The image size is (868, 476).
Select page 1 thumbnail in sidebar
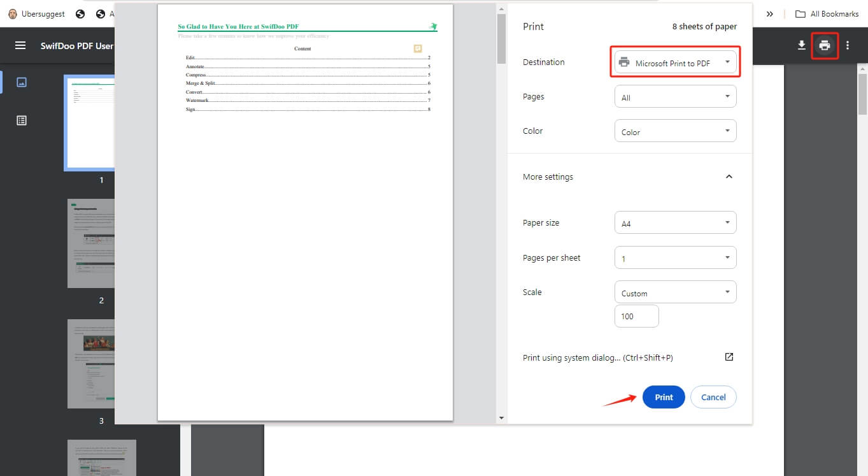pyautogui.click(x=89, y=123)
